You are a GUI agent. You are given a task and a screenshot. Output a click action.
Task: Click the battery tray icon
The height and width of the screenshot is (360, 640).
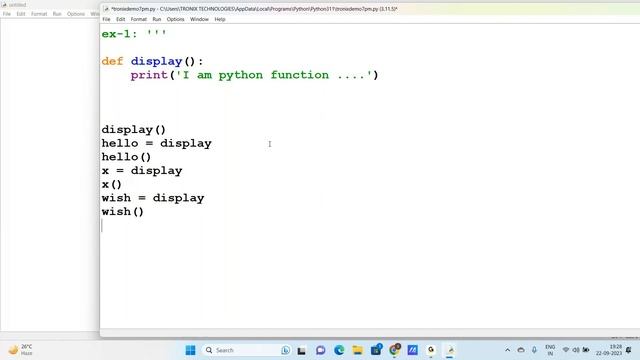586,350
